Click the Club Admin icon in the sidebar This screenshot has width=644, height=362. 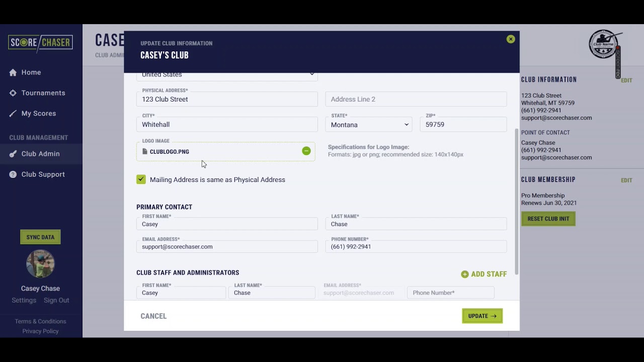13,154
